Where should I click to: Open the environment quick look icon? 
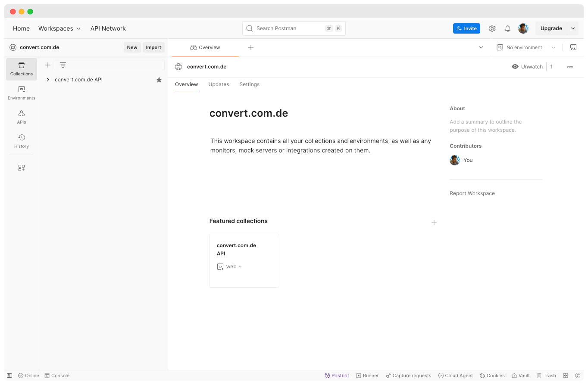[x=573, y=47]
